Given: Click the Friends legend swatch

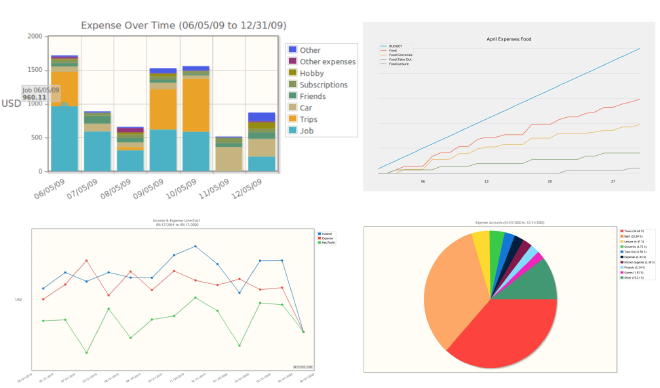Looking at the screenshot, I should [x=292, y=96].
